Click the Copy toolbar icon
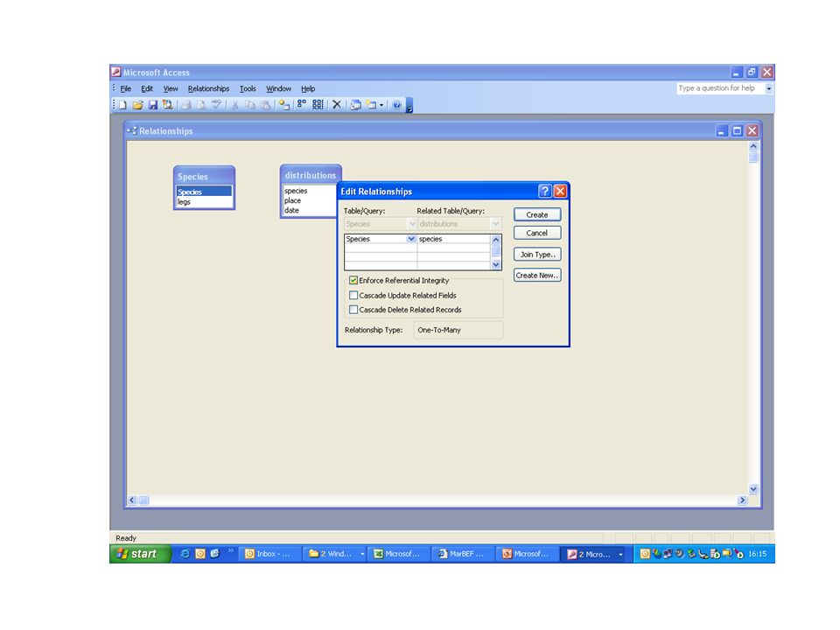This screenshot has width=840, height=630. 249,105
